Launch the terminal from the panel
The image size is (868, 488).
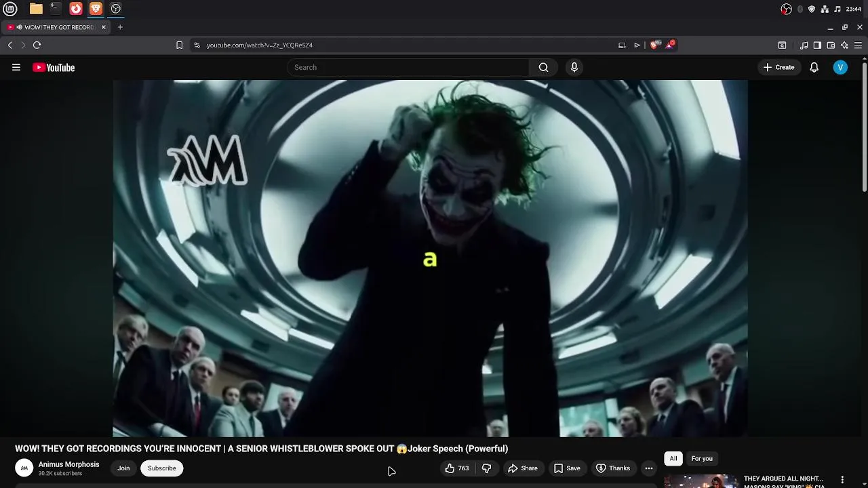pos(56,9)
